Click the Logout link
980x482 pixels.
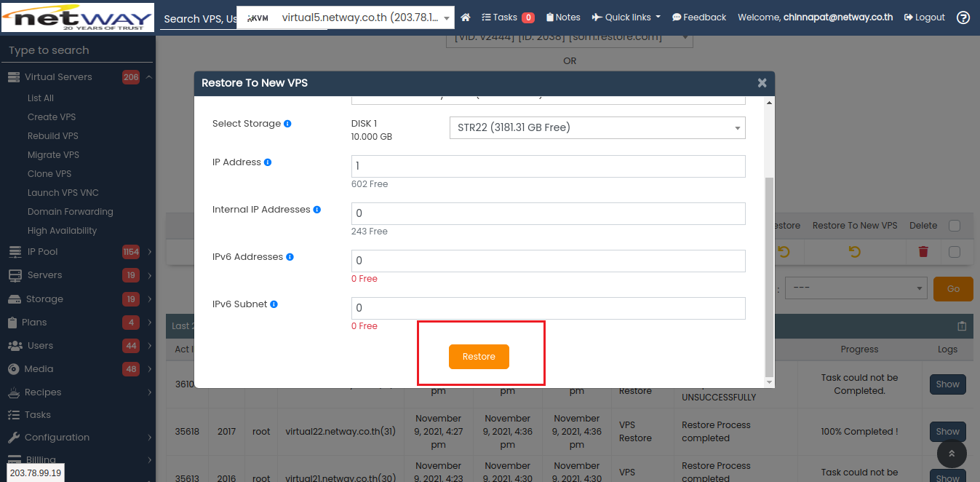click(x=924, y=17)
